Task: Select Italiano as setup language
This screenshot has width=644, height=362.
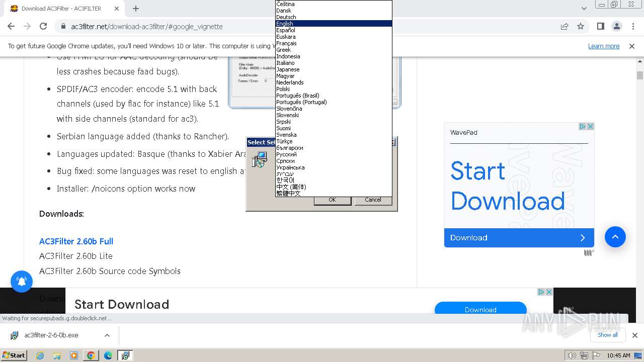Action: click(334, 63)
